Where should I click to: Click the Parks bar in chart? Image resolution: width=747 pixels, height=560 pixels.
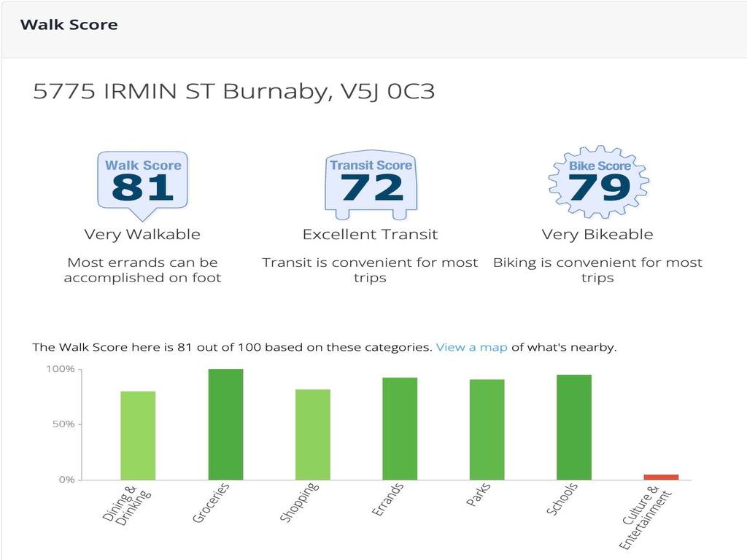pos(487,429)
